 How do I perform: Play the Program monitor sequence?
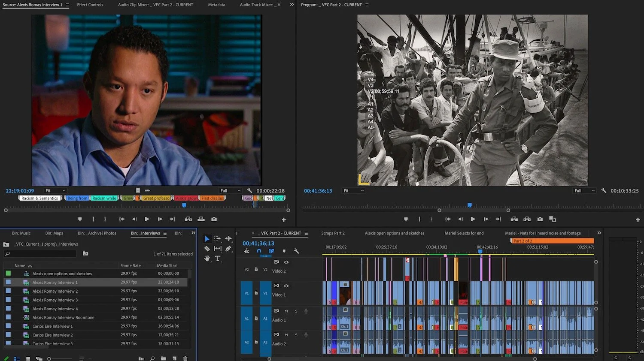click(473, 219)
